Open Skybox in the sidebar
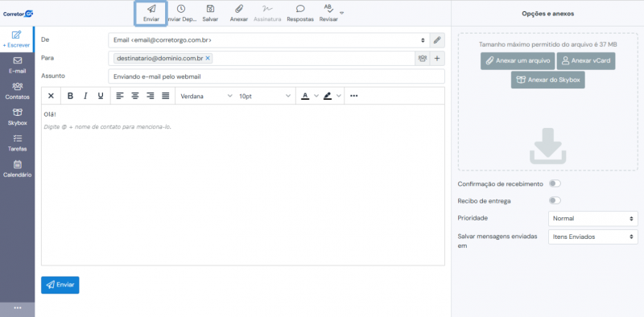The width and height of the screenshot is (644, 317). [17, 117]
